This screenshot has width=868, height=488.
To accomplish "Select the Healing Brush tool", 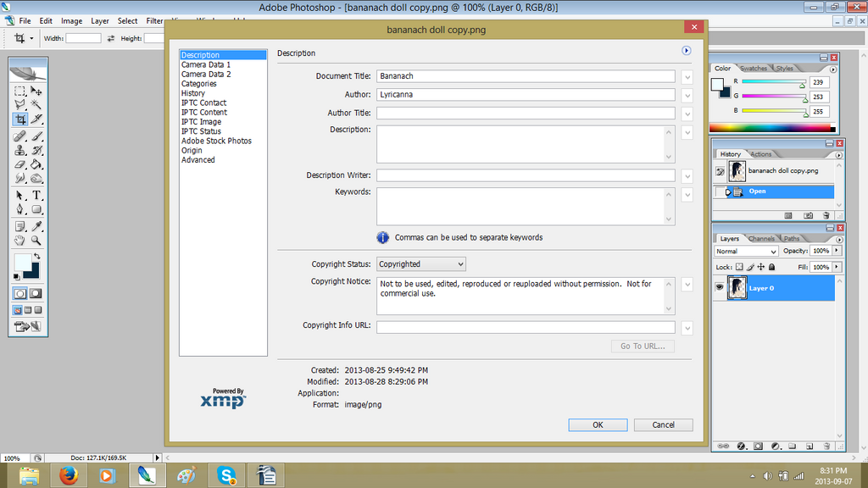I will (20, 136).
